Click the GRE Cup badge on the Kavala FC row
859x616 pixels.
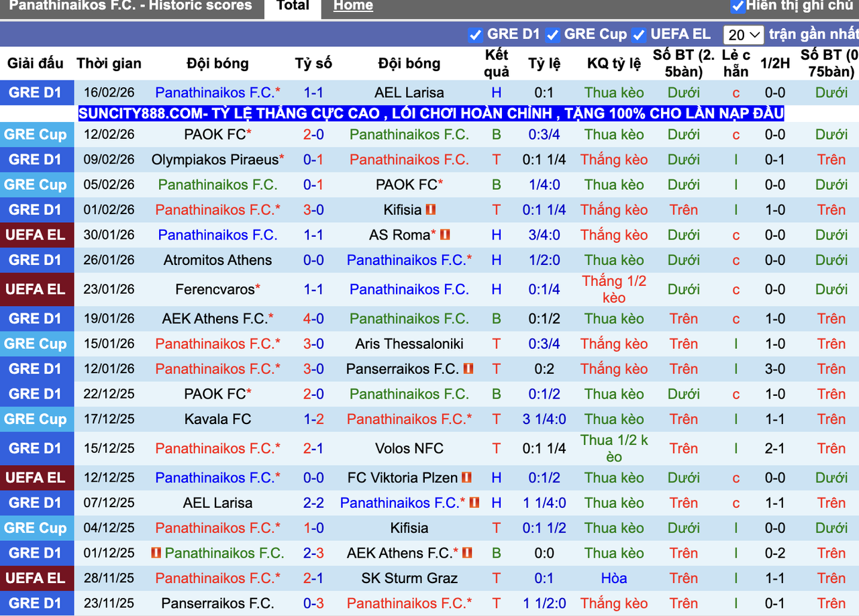point(38,419)
